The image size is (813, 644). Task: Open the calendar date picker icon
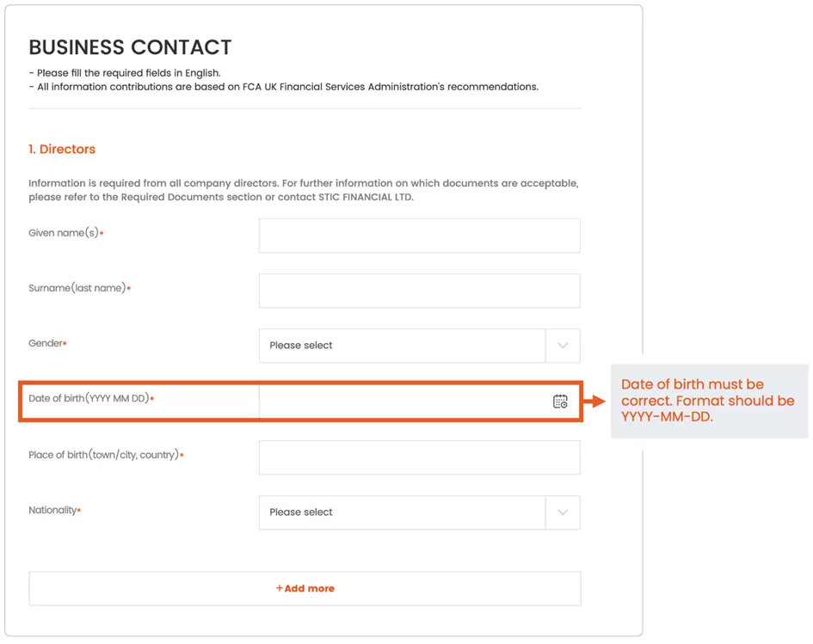tap(560, 402)
